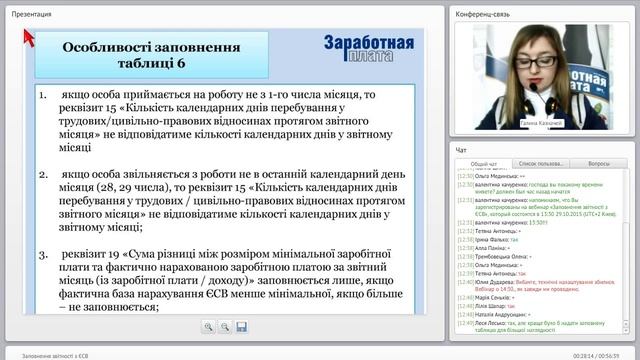Click Ірина Фалько's так message
This screenshot has height=360, width=640.
tap(488, 240)
